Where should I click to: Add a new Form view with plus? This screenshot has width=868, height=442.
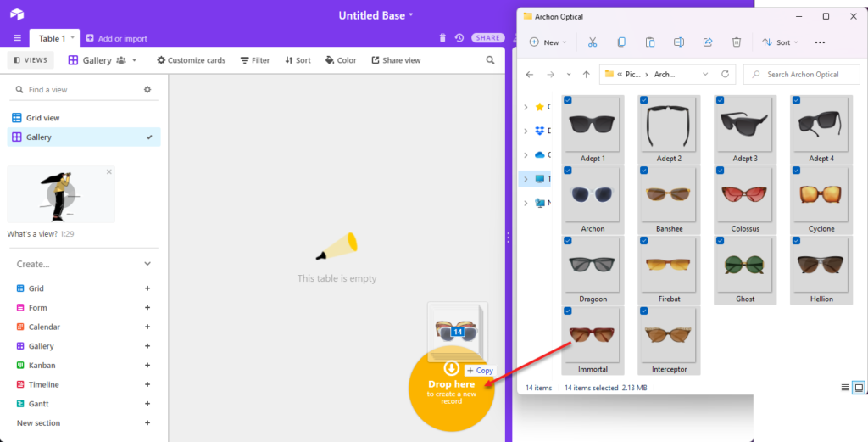[147, 307]
